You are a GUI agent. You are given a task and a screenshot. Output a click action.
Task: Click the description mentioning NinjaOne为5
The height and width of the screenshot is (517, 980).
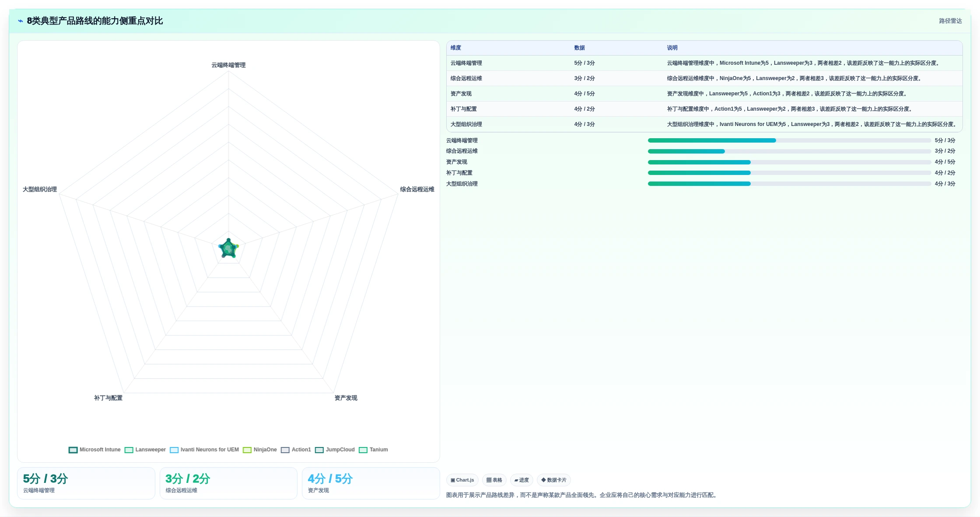pos(794,78)
